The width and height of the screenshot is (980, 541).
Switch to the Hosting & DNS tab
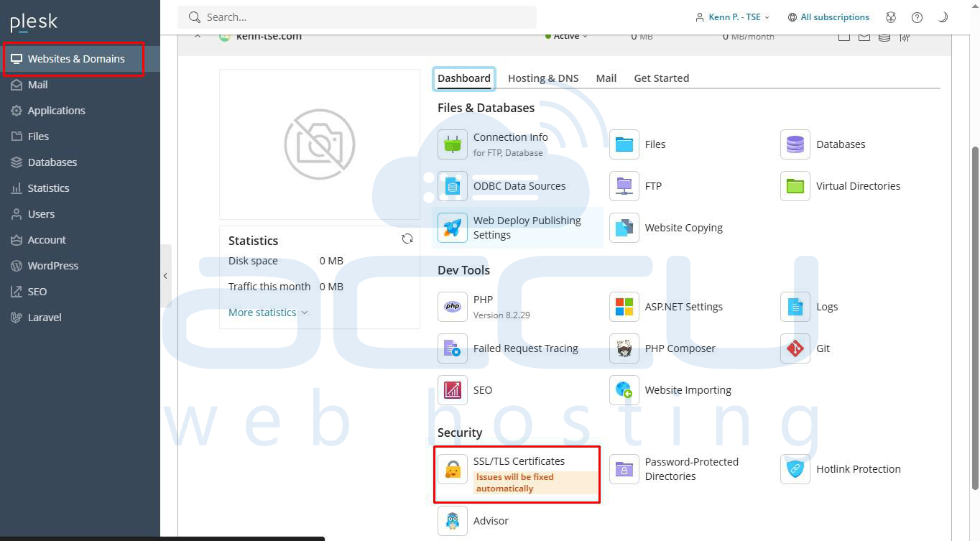coord(543,78)
